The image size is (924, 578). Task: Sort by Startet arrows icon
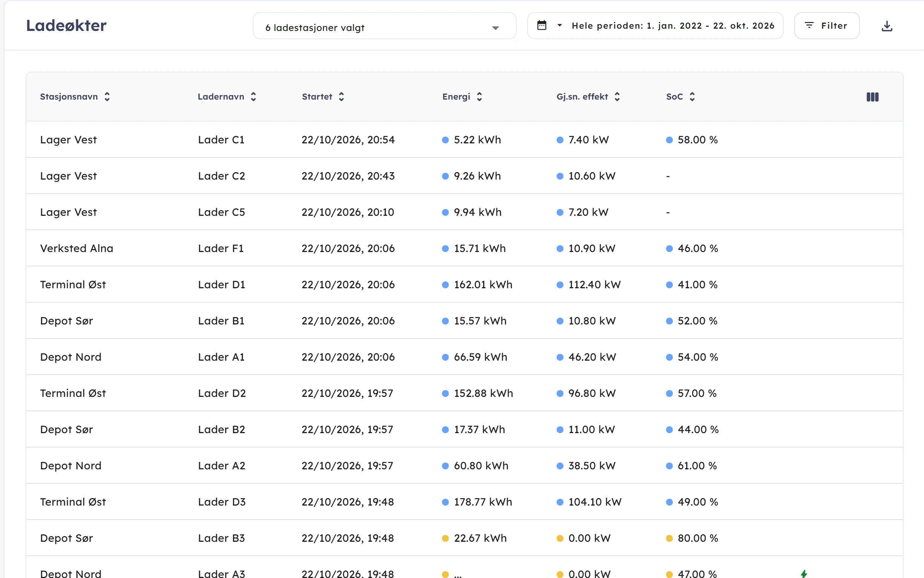pos(341,97)
